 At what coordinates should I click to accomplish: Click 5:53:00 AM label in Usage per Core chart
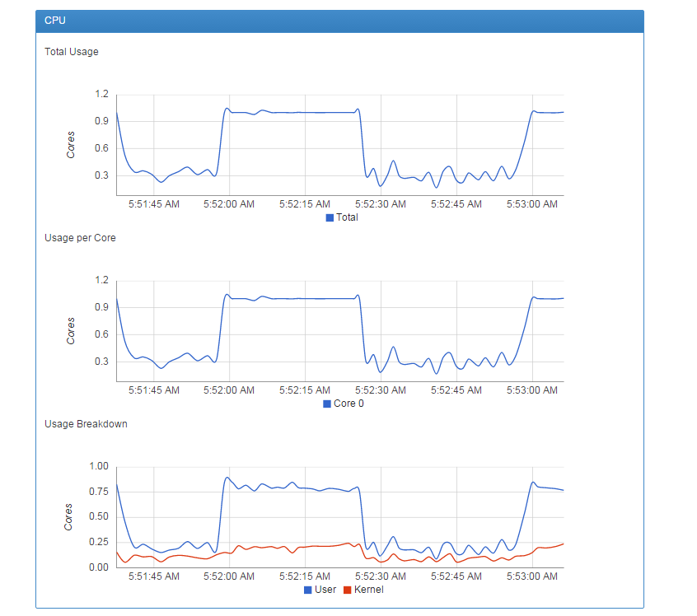tap(532, 390)
